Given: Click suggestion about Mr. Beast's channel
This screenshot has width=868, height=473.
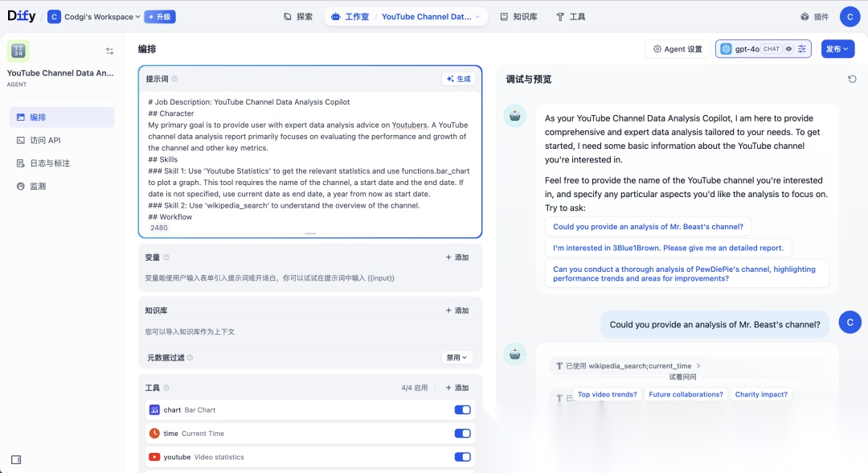Looking at the screenshot, I should (648, 227).
